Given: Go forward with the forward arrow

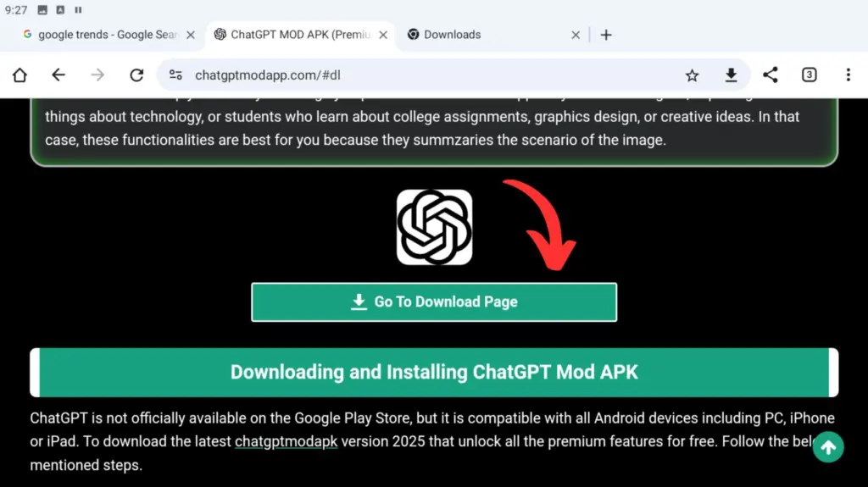Looking at the screenshot, I should pyautogui.click(x=97, y=75).
